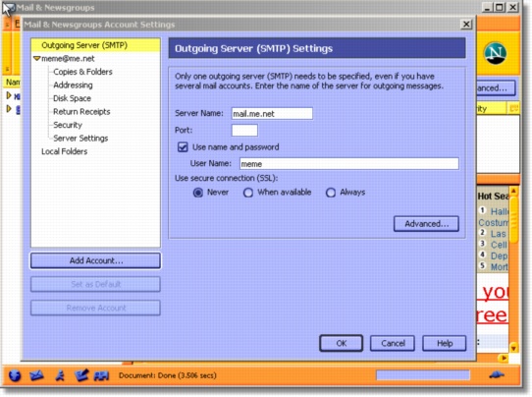Click right scroll arrow under sidebar
Screen dimensions: 532x397
[504, 358]
